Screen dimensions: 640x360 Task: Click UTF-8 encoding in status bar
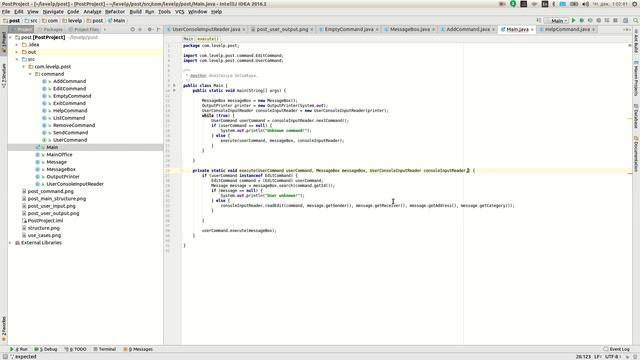click(613, 357)
